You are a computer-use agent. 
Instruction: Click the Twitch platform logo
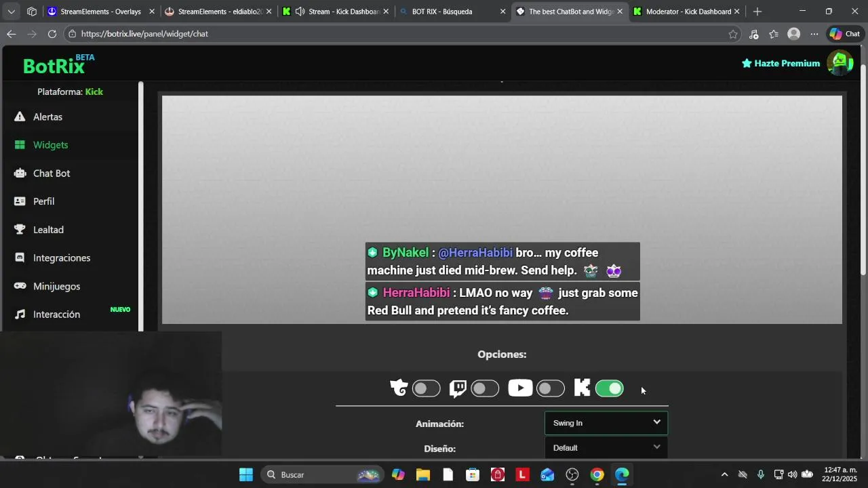[458, 388]
